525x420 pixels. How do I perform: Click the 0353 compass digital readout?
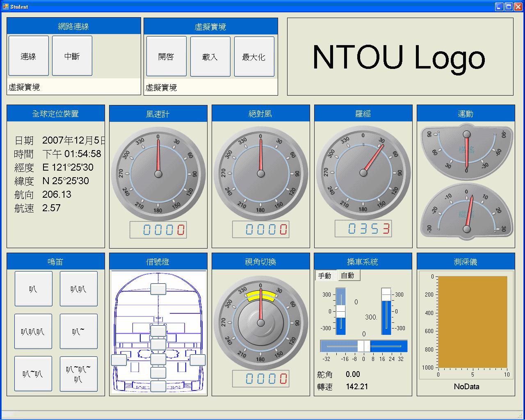(363, 228)
